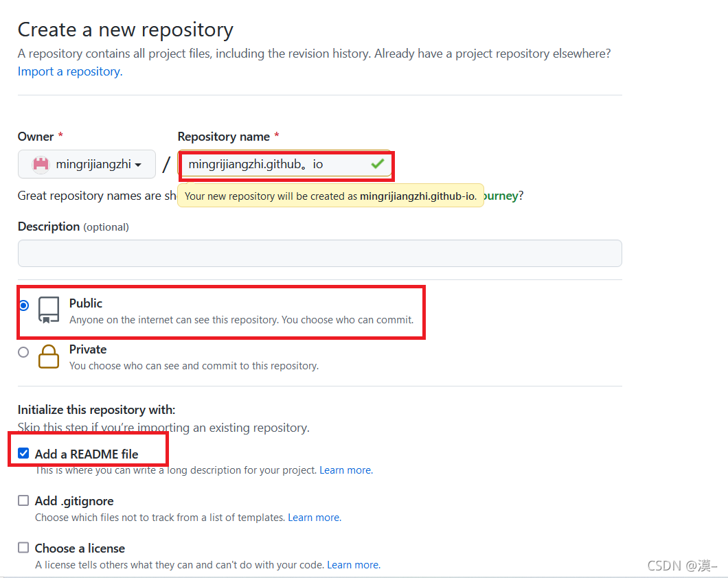Click the green checkmark in repository name field
The image size is (728, 578).
point(378,164)
